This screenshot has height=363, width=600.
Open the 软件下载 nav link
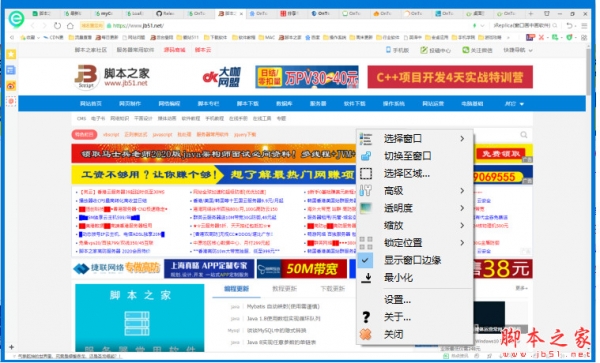(x=354, y=104)
